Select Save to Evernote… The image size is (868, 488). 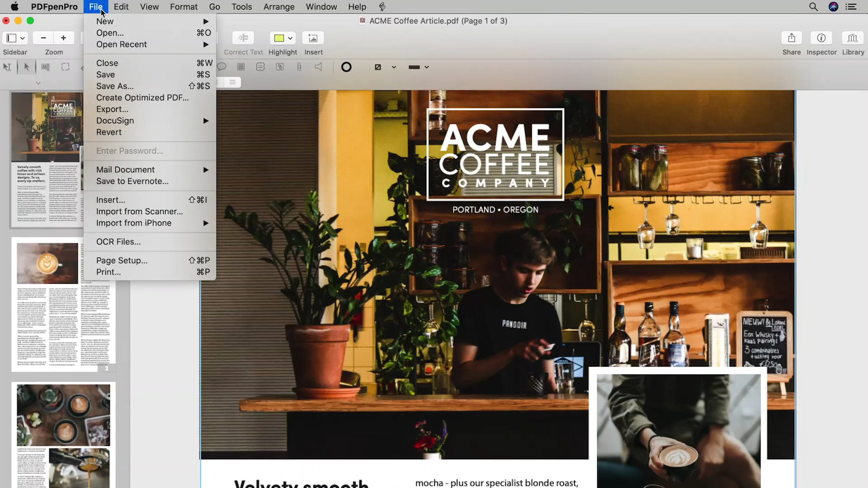pyautogui.click(x=150, y=181)
